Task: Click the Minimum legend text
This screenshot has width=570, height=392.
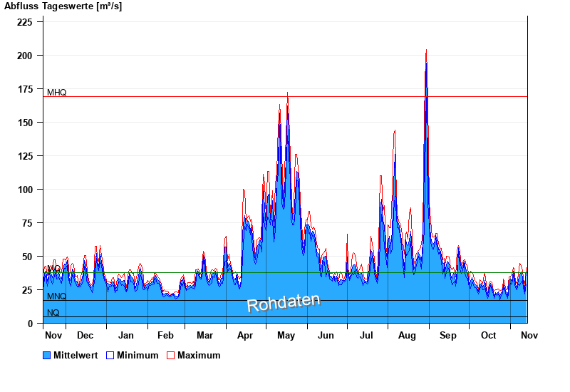Action: coord(138,355)
